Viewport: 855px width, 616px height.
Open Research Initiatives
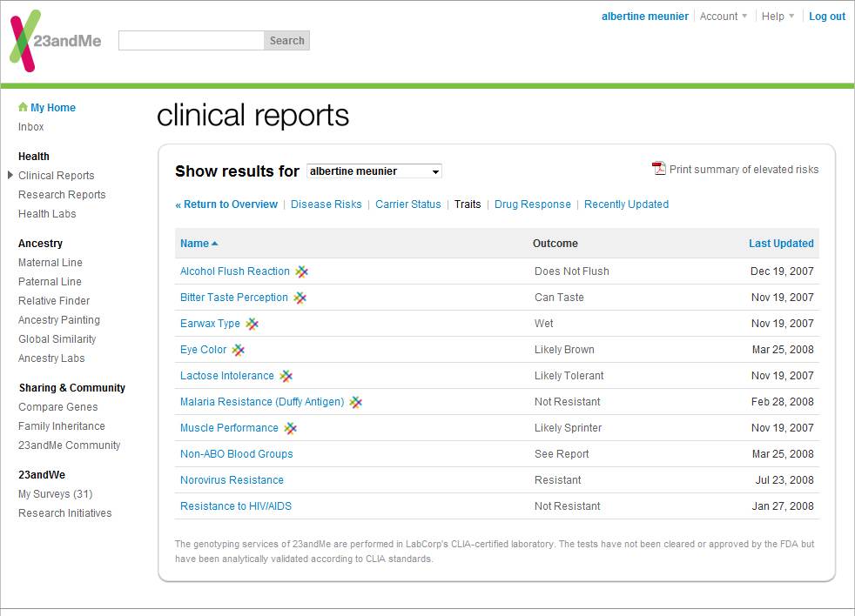click(x=65, y=513)
